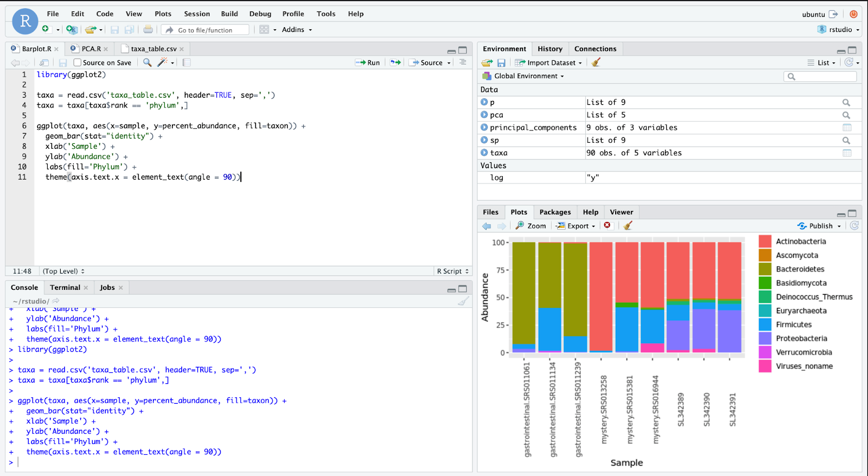
Task: Click the open file folder icon
Action: (91, 29)
